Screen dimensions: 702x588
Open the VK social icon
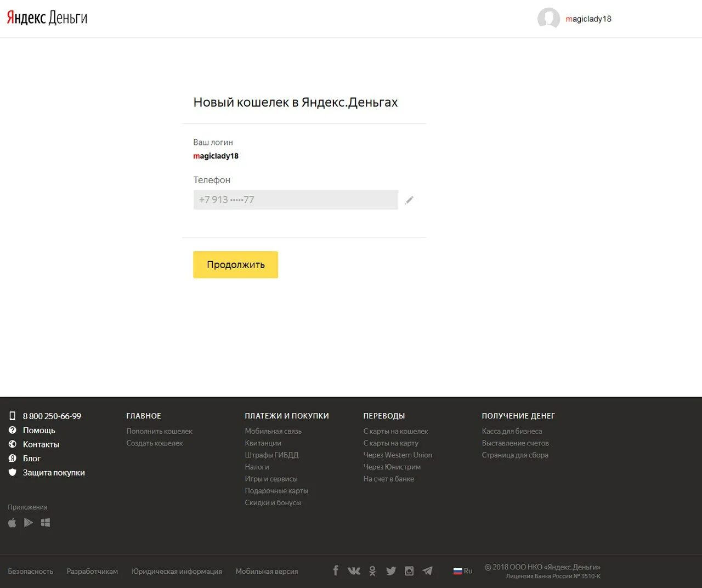354,571
